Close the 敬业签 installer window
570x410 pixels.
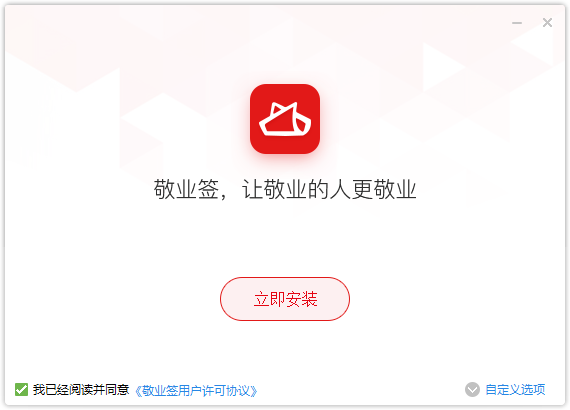(x=547, y=23)
